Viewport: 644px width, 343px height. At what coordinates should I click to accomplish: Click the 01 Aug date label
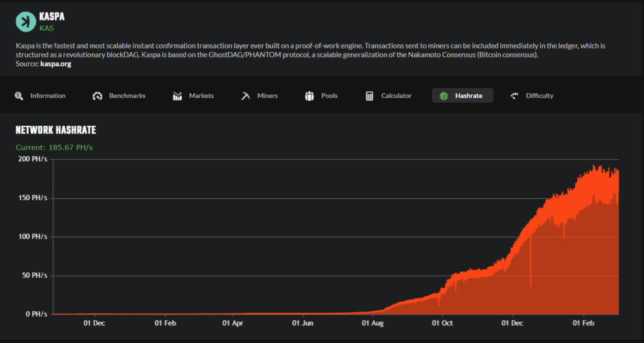(x=372, y=323)
